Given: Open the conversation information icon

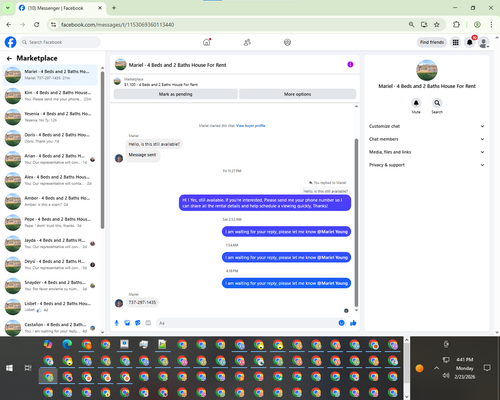Looking at the screenshot, I should tap(350, 65).
